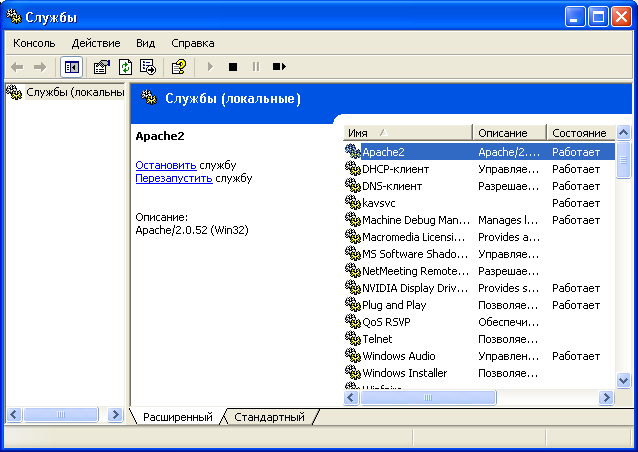This screenshot has width=638, height=452.
Task: Open the Help toolbar icon
Action: [179, 67]
